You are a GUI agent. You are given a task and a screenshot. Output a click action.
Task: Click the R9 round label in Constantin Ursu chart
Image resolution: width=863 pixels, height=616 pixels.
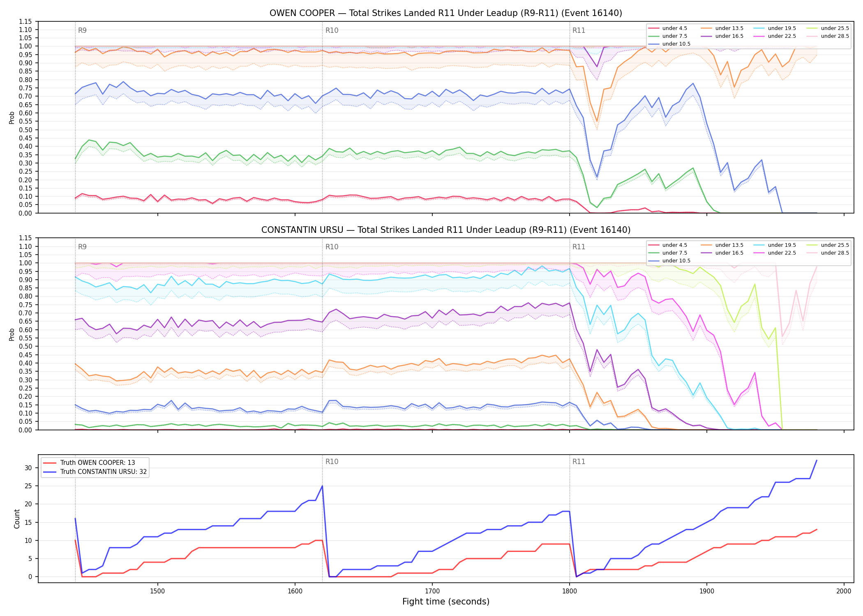click(82, 247)
